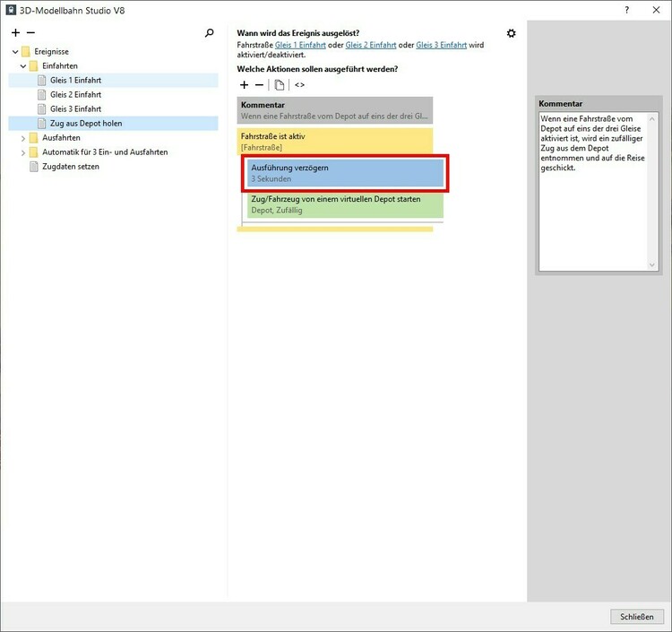Select the Gleis 2 Einfahrt event
This screenshot has height=632, width=672.
click(x=75, y=95)
